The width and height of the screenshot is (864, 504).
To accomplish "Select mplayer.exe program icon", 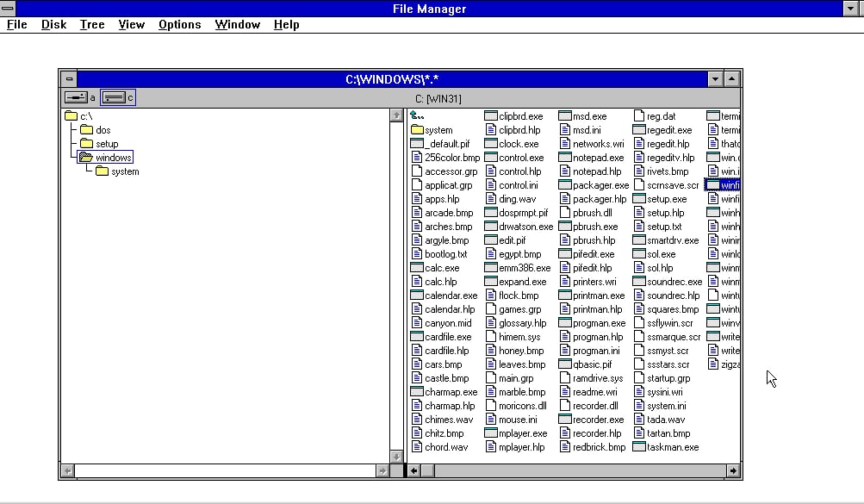I will pyautogui.click(x=490, y=433).
